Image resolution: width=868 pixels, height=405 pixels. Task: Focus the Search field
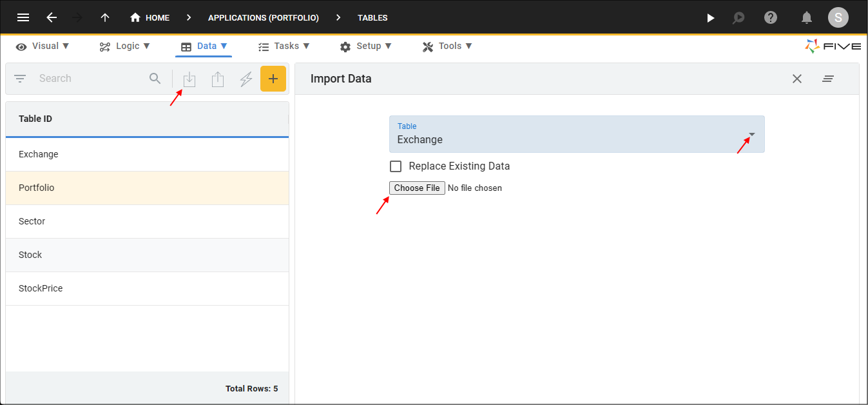pyautogui.click(x=90, y=79)
